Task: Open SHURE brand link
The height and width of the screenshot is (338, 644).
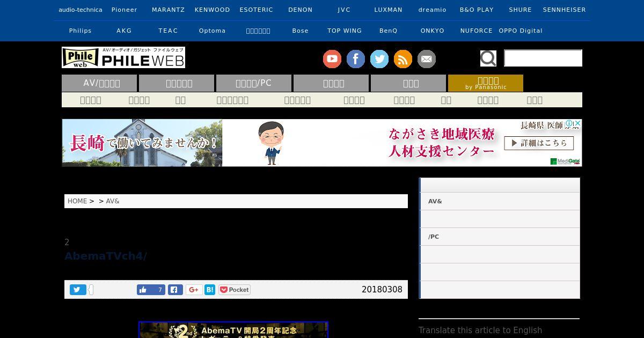Action: coord(521,10)
